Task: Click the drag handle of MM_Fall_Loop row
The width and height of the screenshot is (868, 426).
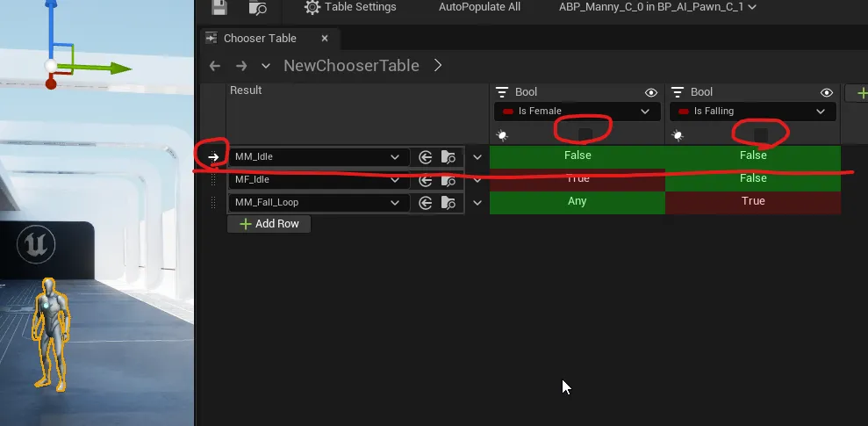Action: (x=213, y=203)
